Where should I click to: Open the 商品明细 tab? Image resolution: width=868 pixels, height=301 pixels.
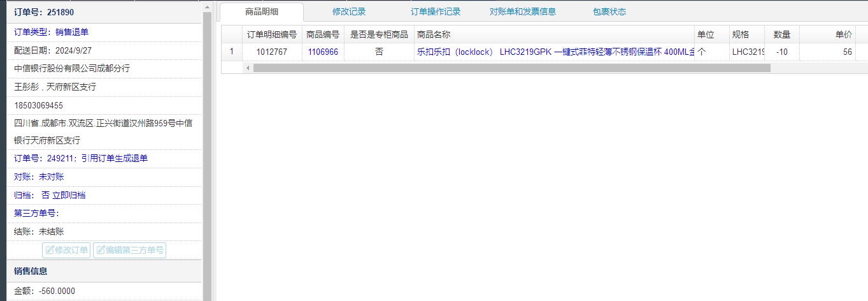[262, 11]
